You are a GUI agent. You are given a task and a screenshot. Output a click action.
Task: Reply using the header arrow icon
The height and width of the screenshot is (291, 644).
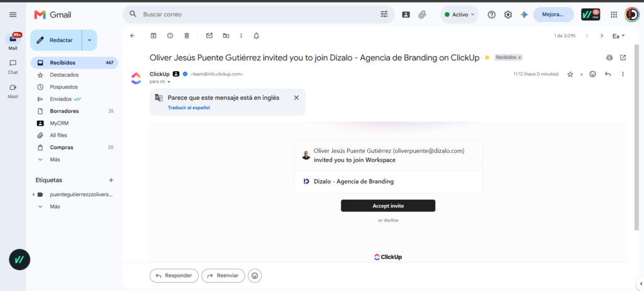(608, 74)
